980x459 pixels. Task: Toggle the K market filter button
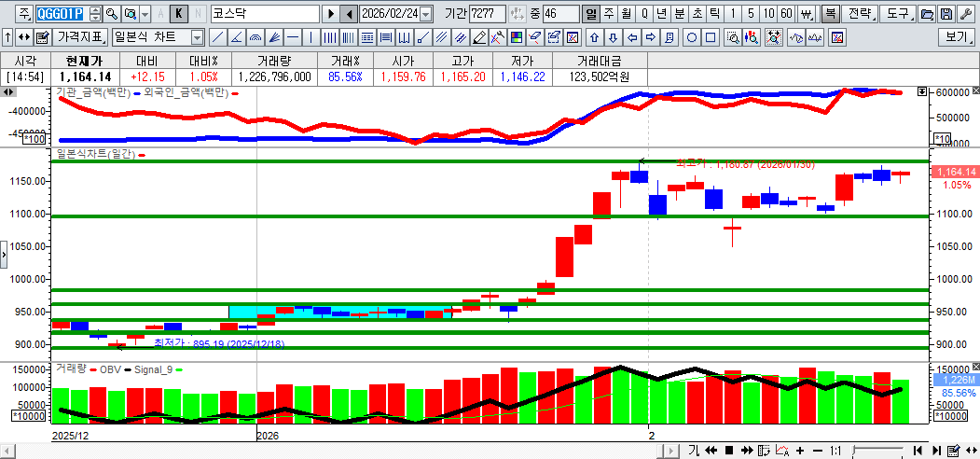(179, 14)
